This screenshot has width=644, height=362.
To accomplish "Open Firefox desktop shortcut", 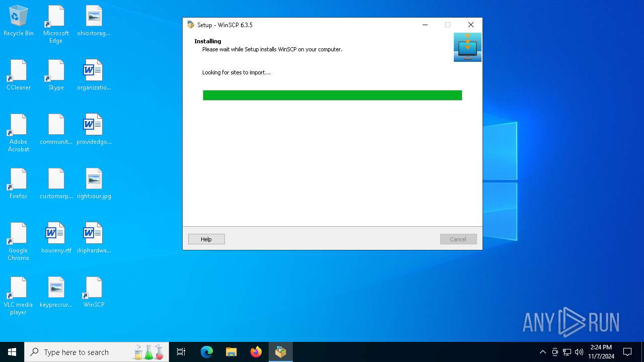I will click(18, 184).
